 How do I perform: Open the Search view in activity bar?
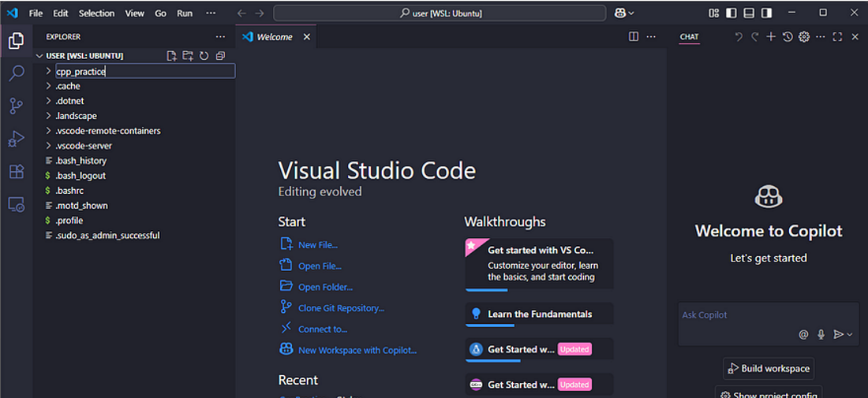pos(16,73)
